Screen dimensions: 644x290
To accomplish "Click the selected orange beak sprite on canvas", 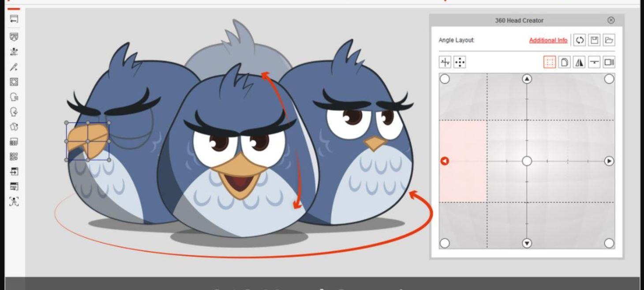I will [x=88, y=141].
